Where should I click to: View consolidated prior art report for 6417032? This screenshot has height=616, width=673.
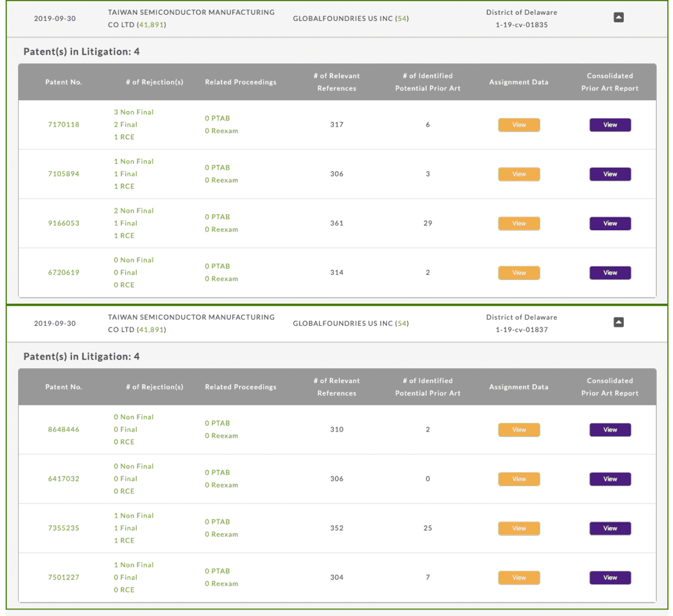point(610,479)
